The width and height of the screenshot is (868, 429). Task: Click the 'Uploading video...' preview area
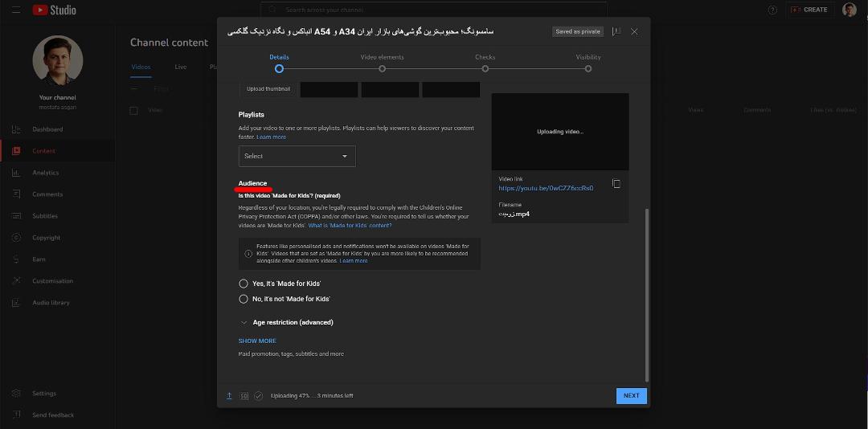pos(560,132)
